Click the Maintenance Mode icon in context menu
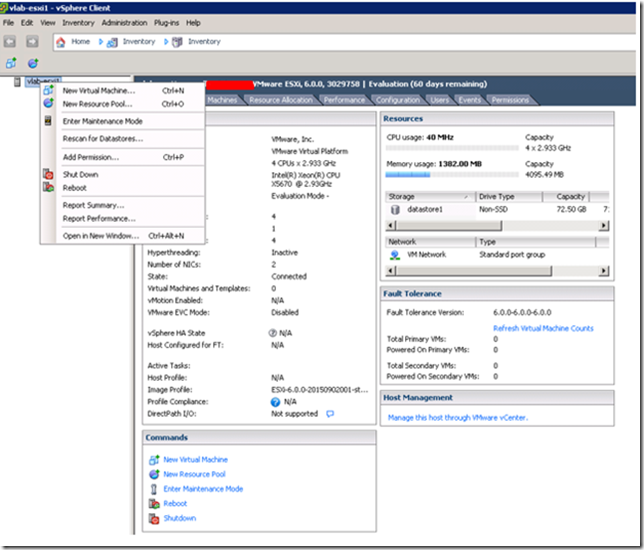Image resolution: width=644 pixels, height=550 pixels. pyautogui.click(x=48, y=121)
